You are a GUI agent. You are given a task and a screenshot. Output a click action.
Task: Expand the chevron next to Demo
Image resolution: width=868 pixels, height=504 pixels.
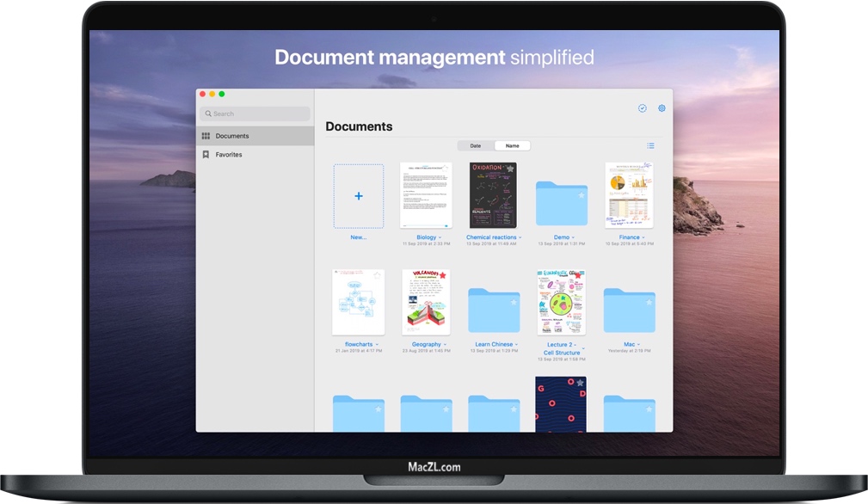click(x=573, y=238)
